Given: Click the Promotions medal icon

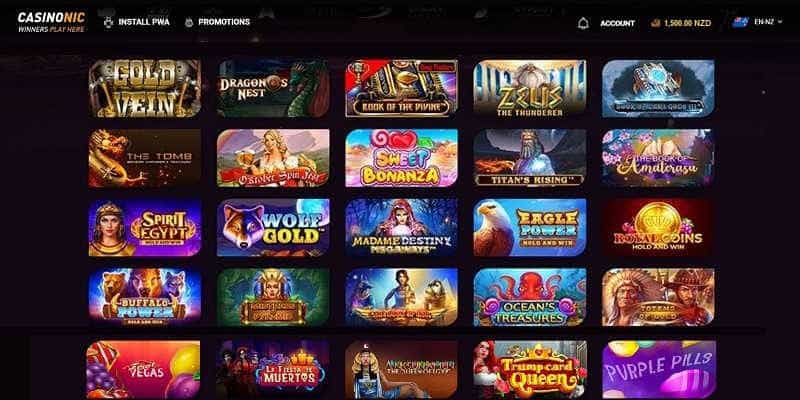Looking at the screenshot, I should (x=189, y=22).
